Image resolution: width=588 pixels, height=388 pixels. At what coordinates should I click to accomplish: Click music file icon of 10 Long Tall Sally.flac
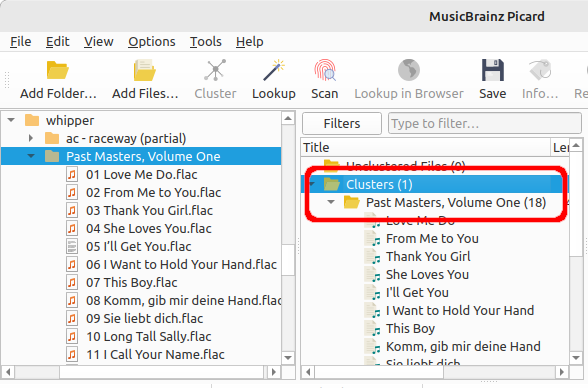pos(72,336)
